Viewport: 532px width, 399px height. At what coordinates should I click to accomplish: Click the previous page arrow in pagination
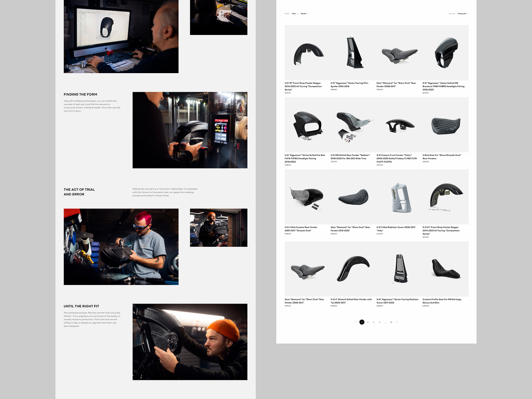pyautogui.click(x=355, y=322)
